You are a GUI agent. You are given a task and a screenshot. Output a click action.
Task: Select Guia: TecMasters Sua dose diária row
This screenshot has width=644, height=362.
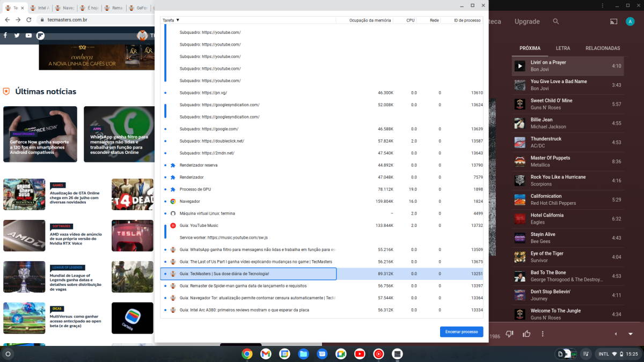(322, 274)
